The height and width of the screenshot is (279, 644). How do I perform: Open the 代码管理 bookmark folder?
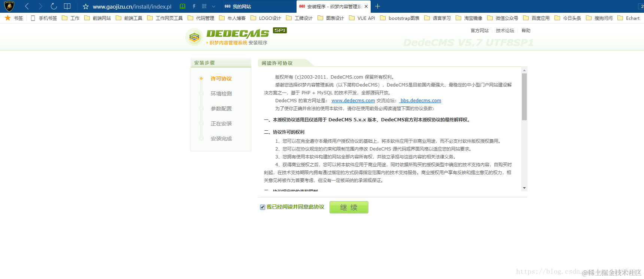point(201,18)
